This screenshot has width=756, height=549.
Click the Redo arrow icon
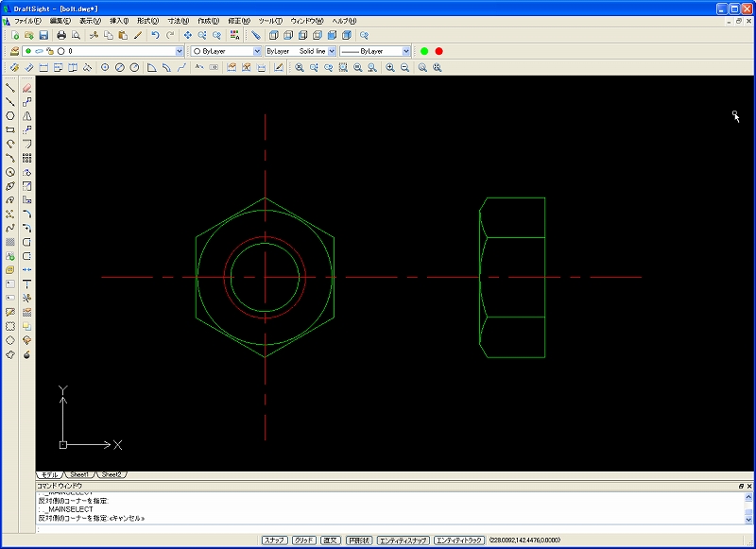point(170,35)
